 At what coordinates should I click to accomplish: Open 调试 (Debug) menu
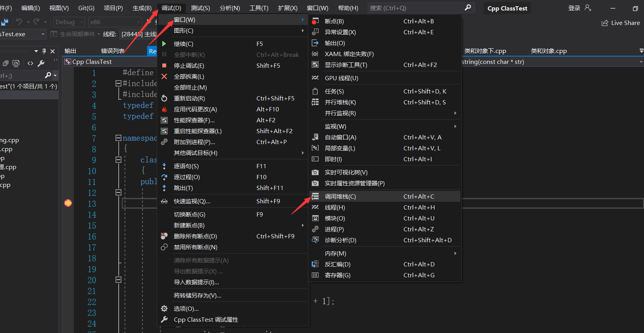coord(171,8)
